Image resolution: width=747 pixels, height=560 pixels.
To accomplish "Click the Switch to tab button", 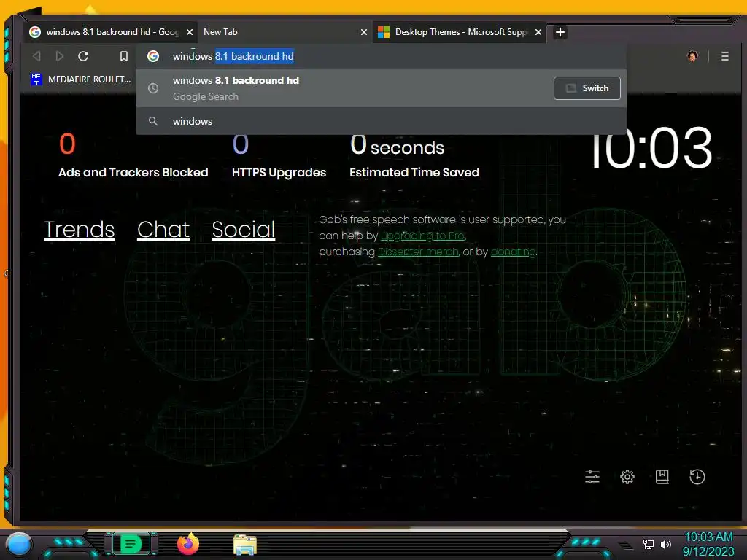I will (587, 88).
